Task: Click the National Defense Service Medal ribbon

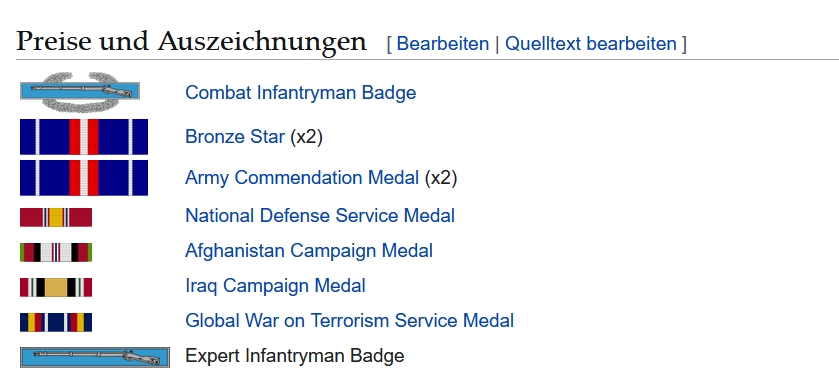Action: (56, 217)
